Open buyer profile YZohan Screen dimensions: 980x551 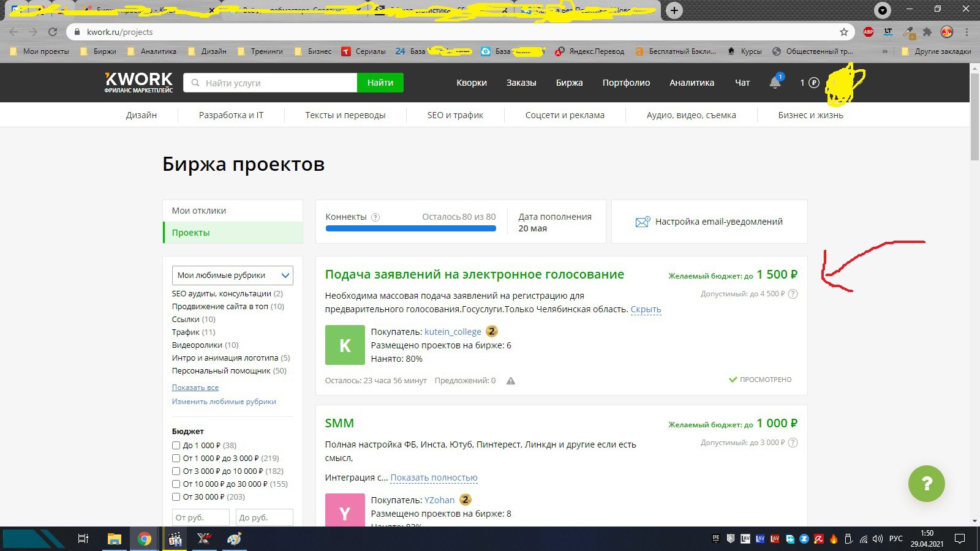tap(439, 500)
